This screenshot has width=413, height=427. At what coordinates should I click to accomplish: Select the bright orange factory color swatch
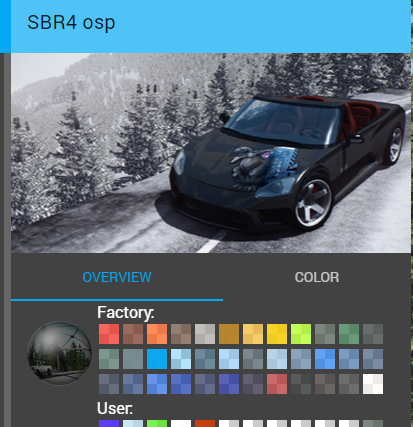(x=157, y=334)
